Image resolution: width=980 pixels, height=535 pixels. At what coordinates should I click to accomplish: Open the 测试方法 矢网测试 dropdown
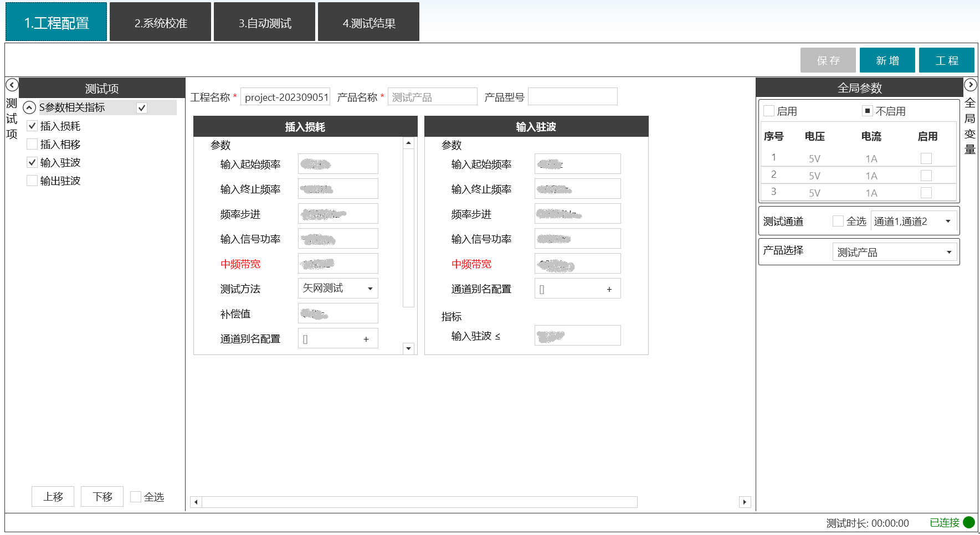point(338,289)
